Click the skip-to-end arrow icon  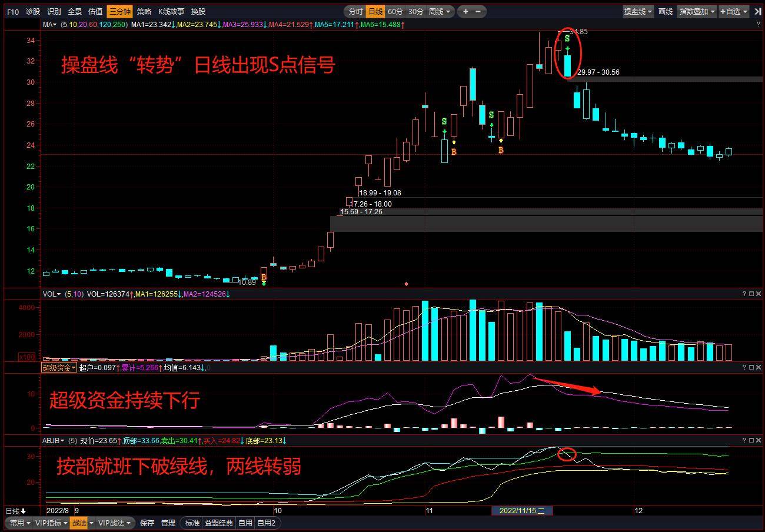pyautogui.click(x=757, y=12)
